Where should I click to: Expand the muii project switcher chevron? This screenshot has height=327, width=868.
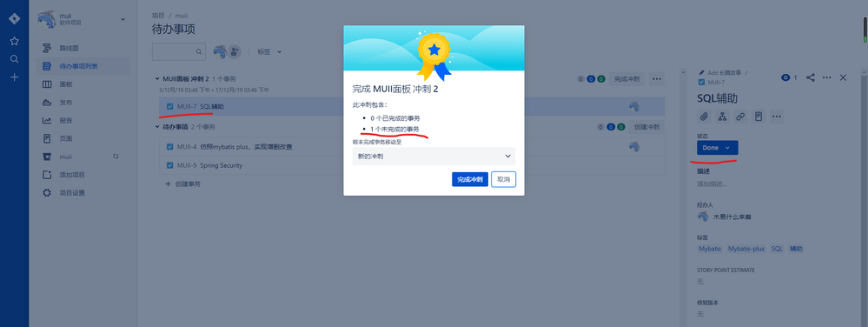click(x=123, y=19)
